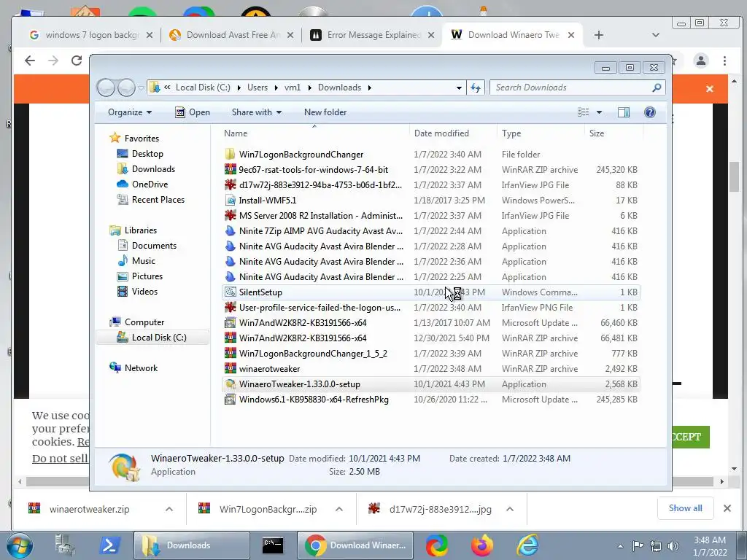Select the Win7LogonBackgroundChanger folder icon
The height and width of the screenshot is (560, 747).
[230, 155]
